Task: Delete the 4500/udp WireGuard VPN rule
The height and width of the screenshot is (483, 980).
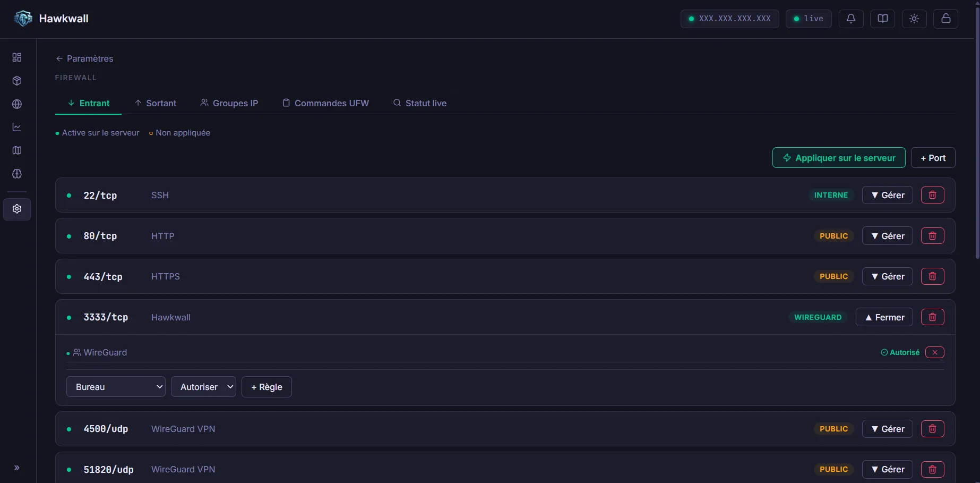Action: pyautogui.click(x=933, y=429)
